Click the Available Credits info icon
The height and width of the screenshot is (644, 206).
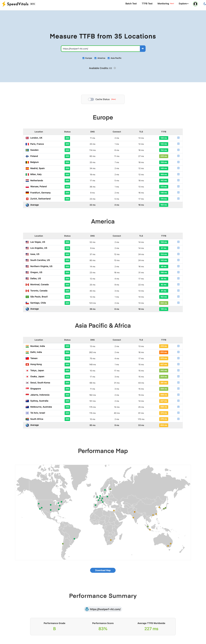tap(115, 68)
